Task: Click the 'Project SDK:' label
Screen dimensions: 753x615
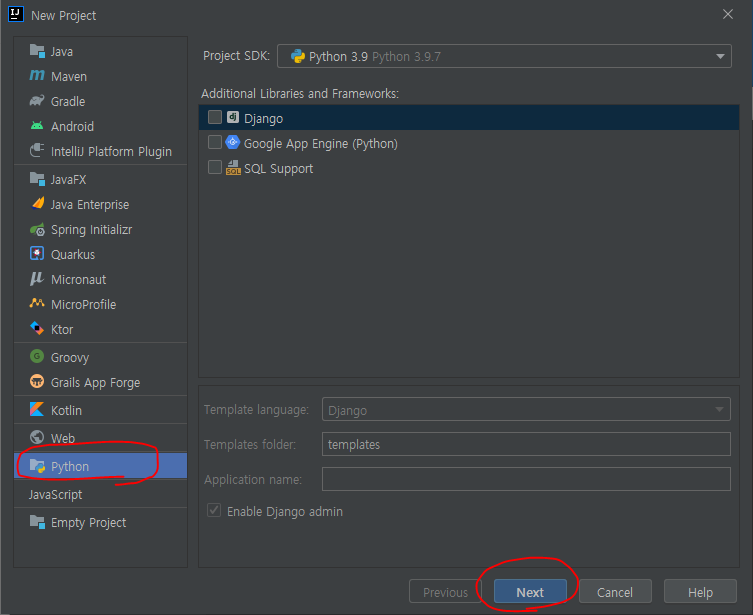Action: tap(237, 56)
